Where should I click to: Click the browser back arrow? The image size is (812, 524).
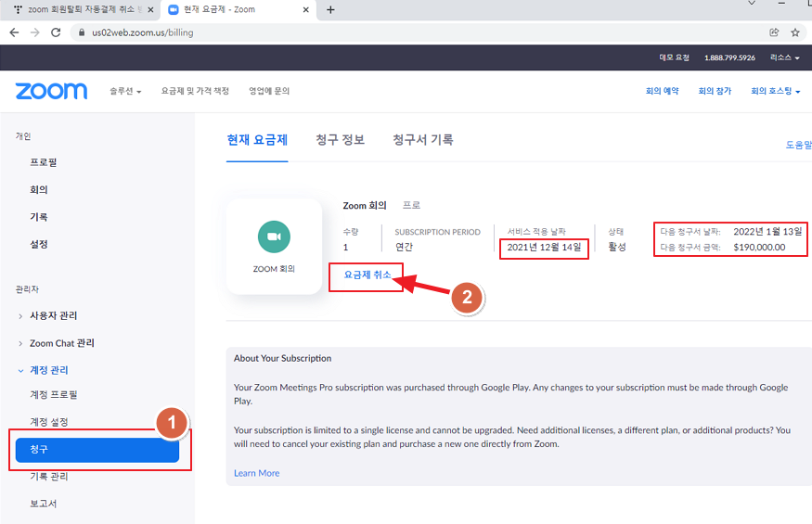tap(14, 32)
